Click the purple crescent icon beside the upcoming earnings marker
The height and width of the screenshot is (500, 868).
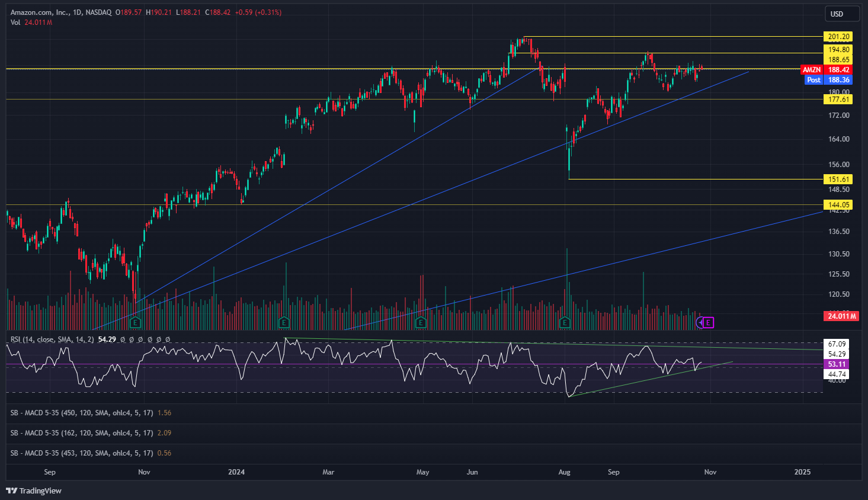[x=699, y=322]
